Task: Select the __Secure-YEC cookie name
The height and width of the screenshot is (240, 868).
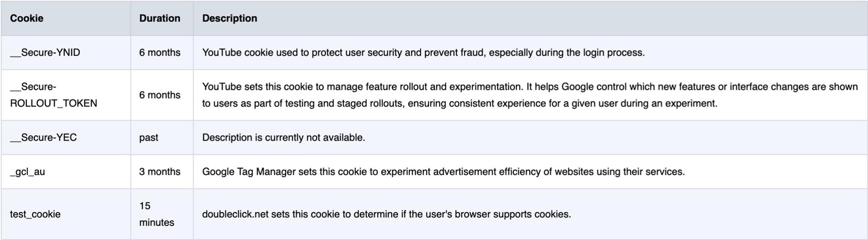Action: click(43, 138)
